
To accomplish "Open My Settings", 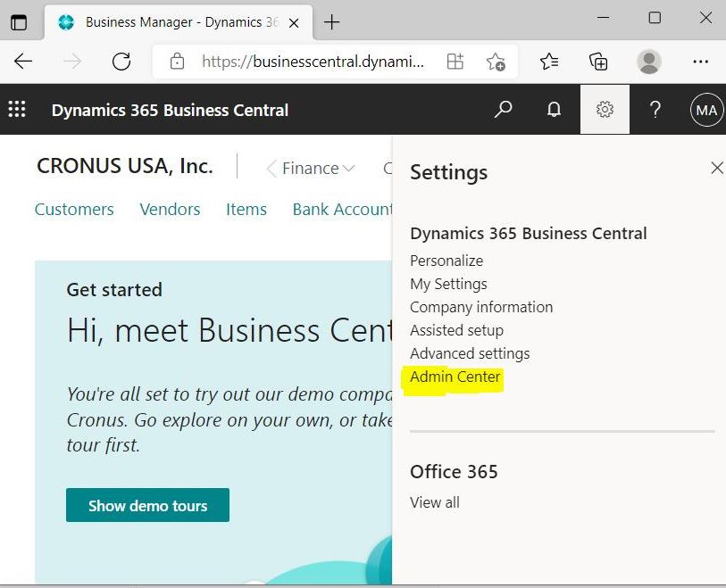I will 448,284.
